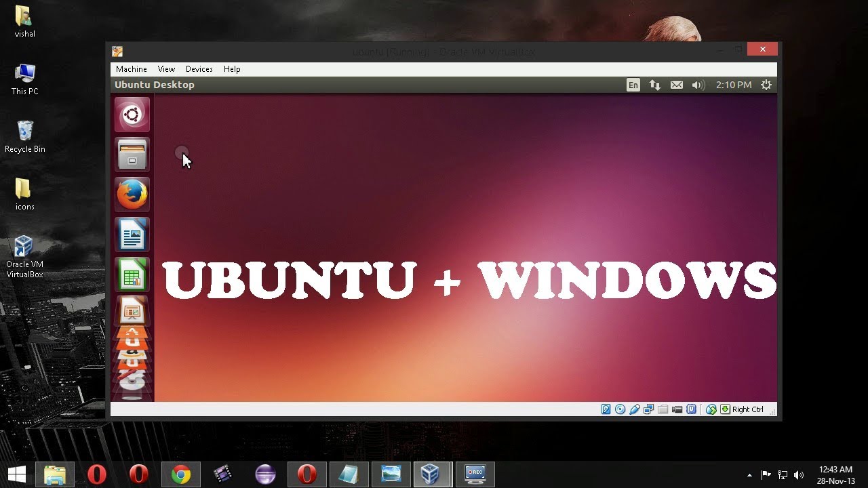Image resolution: width=868 pixels, height=488 pixels.
Task: Open the REC screen recorder taskbar app
Action: pos(475,474)
